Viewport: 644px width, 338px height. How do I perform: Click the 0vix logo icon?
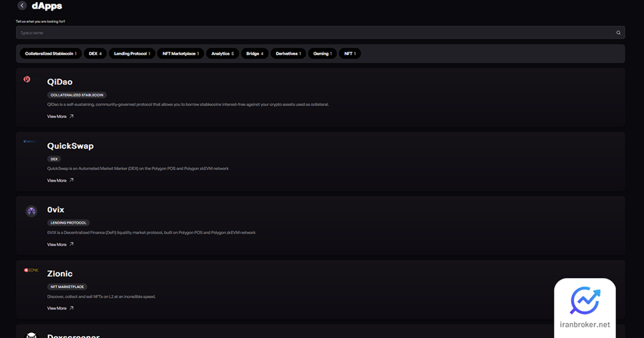point(31,211)
